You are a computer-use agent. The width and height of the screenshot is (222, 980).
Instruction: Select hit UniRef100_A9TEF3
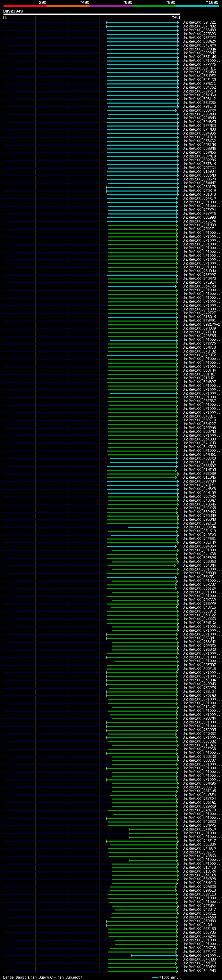point(199,106)
